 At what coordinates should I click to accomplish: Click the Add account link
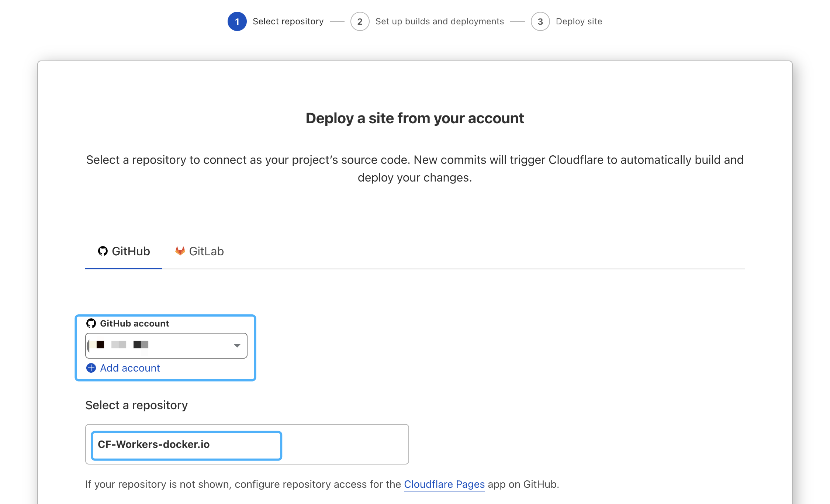(x=130, y=368)
